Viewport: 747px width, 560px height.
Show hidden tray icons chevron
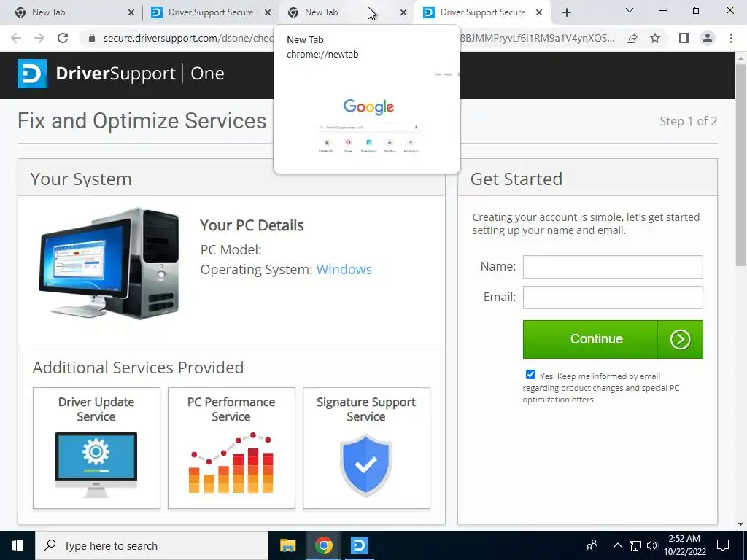point(617,545)
